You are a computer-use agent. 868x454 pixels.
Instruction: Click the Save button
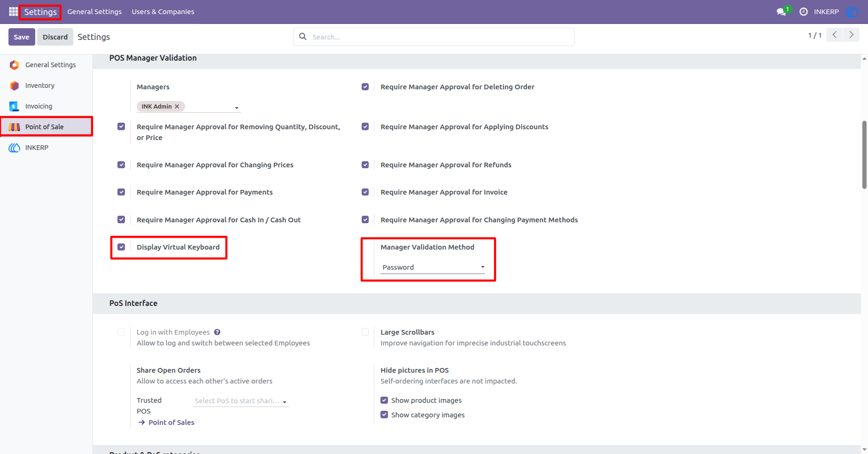pyautogui.click(x=22, y=37)
